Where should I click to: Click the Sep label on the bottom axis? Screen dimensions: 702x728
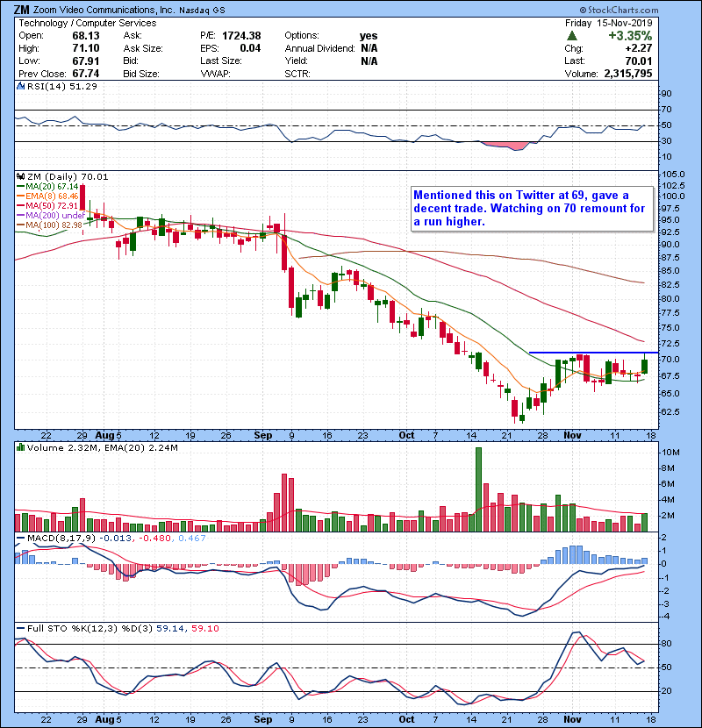tap(263, 719)
